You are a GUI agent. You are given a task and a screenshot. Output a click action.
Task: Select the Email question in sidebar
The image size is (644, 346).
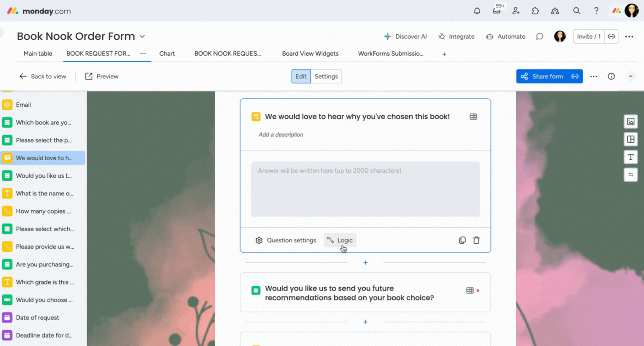tap(42, 105)
